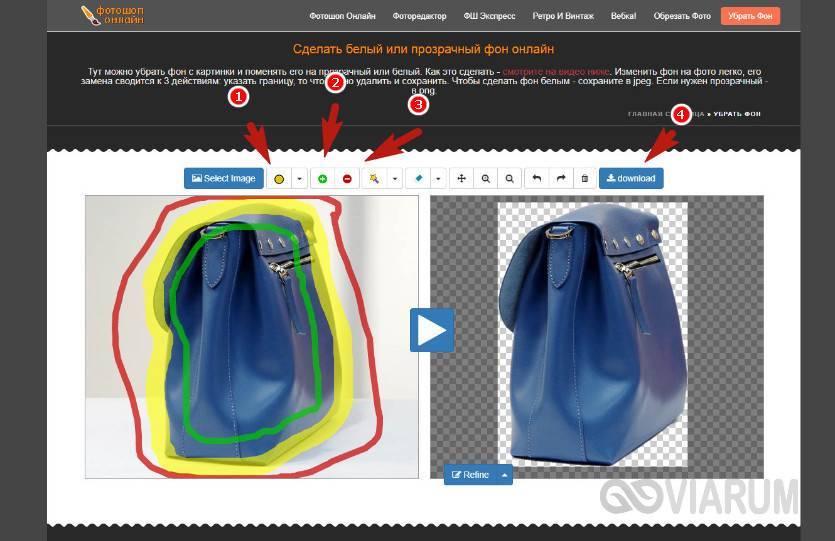Open the Фоторедактор menu item
The width and height of the screenshot is (835, 541).
[420, 16]
